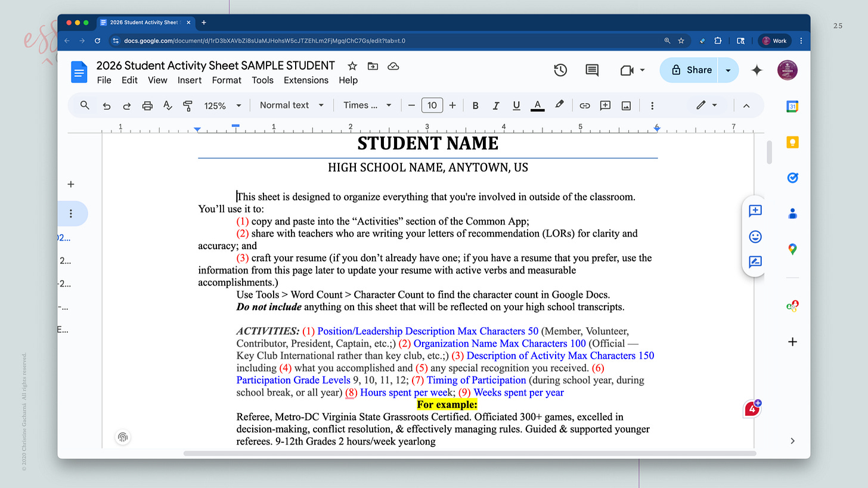This screenshot has width=868, height=488.
Task: Open the Edit menu
Action: coord(129,80)
